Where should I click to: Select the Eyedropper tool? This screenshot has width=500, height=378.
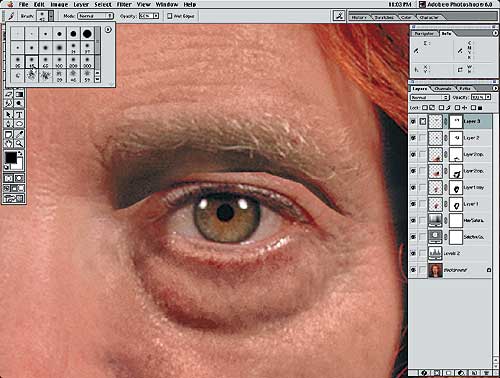[x=19, y=134]
